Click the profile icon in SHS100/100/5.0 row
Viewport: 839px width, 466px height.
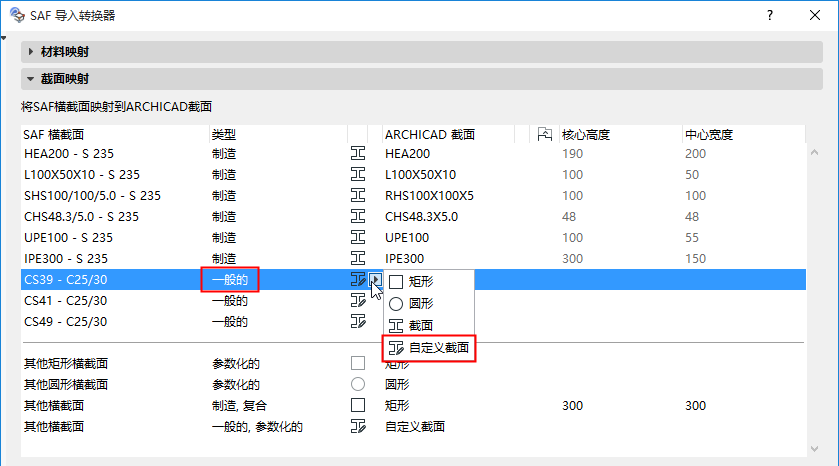pos(358,195)
